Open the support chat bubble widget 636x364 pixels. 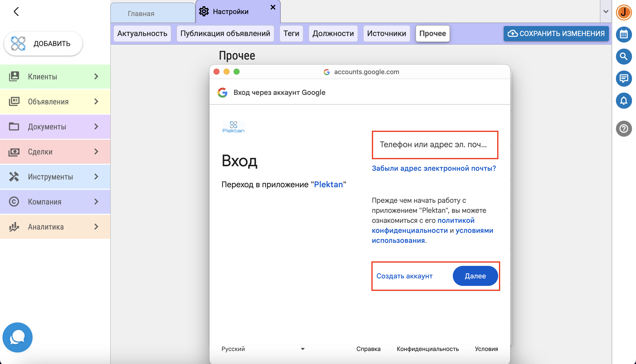tap(17, 337)
